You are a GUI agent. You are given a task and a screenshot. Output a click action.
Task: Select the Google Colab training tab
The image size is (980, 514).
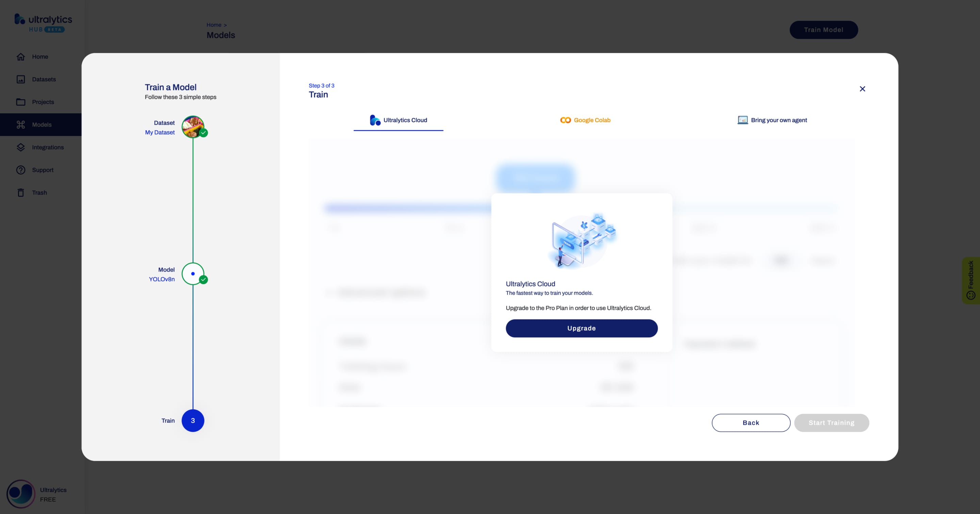pos(585,120)
